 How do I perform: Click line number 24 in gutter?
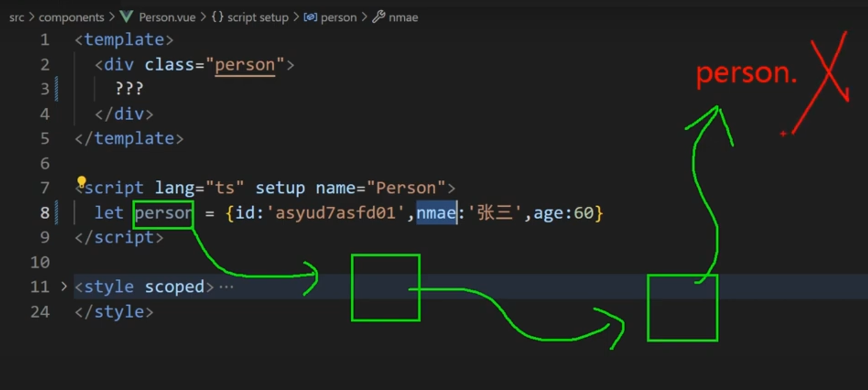(40, 312)
